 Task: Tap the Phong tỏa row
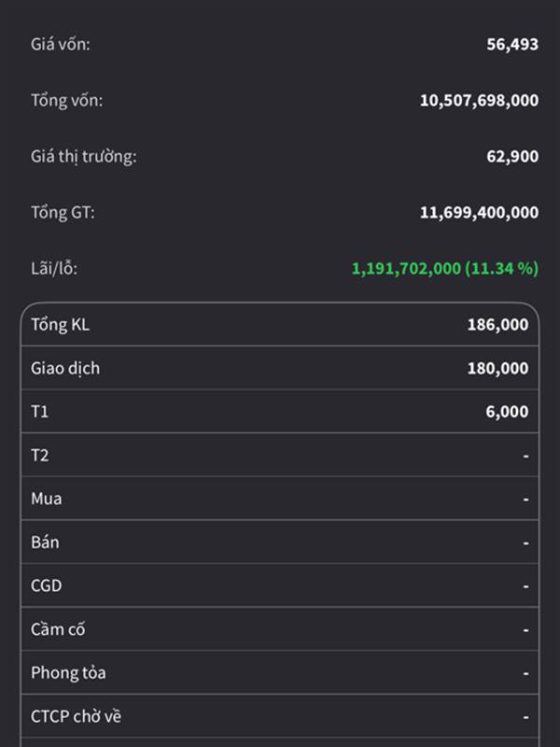pyautogui.click(x=279, y=672)
